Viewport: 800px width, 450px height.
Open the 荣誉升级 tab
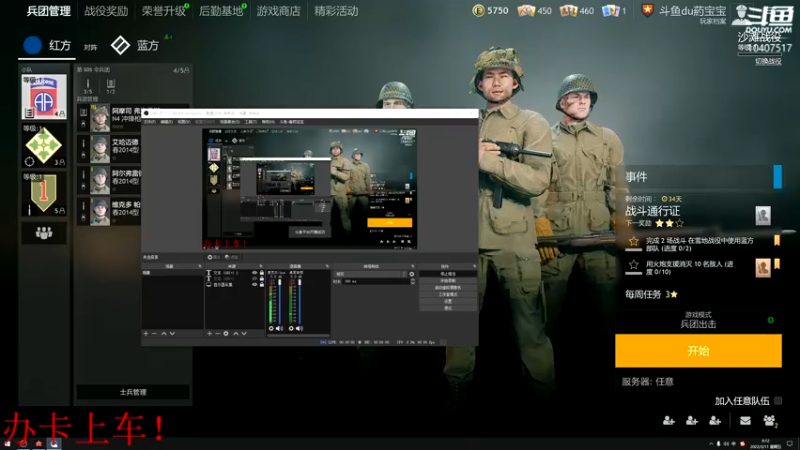point(163,11)
